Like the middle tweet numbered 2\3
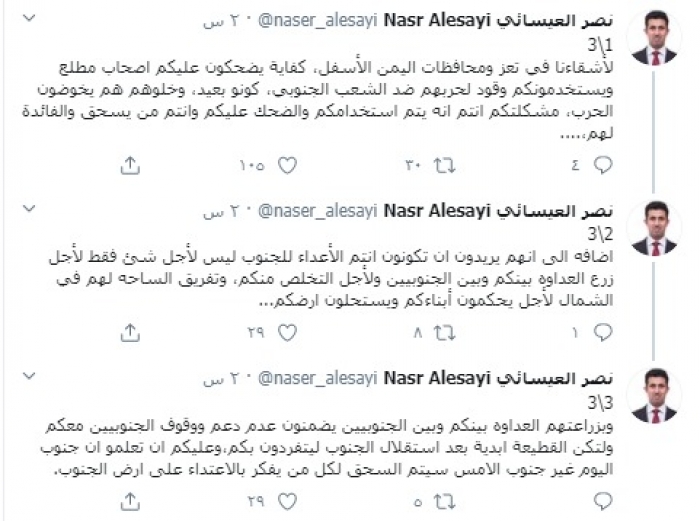The width and height of the screenshot is (700, 521). coord(285,330)
